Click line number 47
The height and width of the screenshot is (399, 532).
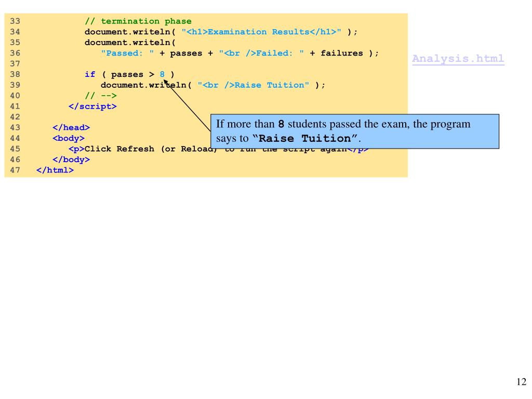15,170
